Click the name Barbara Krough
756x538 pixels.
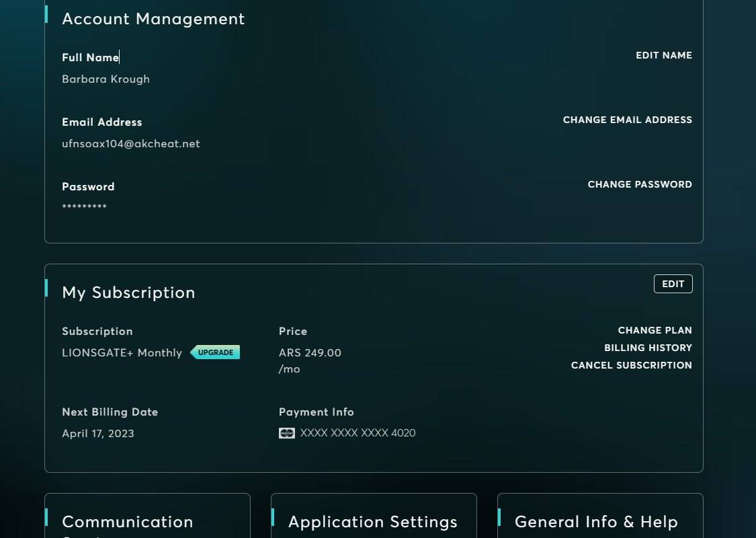[106, 79]
